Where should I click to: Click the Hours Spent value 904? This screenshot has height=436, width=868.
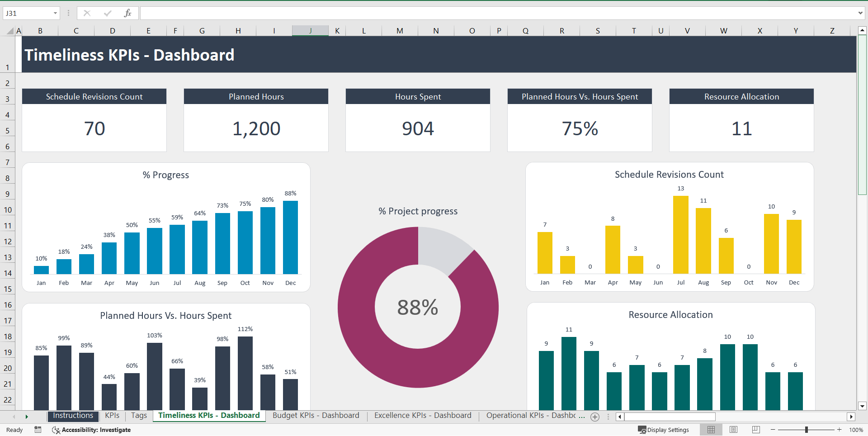click(x=418, y=128)
